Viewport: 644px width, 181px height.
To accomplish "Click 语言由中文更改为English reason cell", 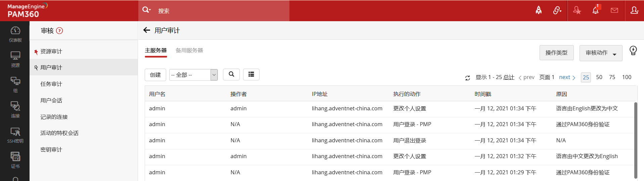I will pyautogui.click(x=587, y=156).
